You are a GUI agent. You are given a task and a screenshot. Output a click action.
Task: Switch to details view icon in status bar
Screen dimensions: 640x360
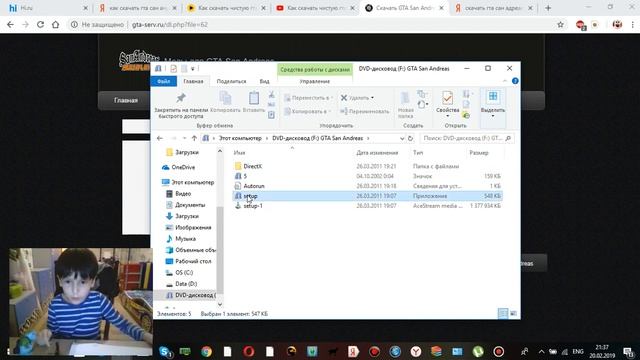(x=503, y=313)
